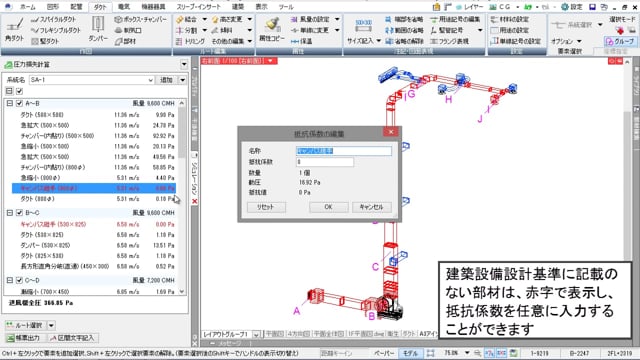Select 省略の解除 cancel omission

(404, 41)
